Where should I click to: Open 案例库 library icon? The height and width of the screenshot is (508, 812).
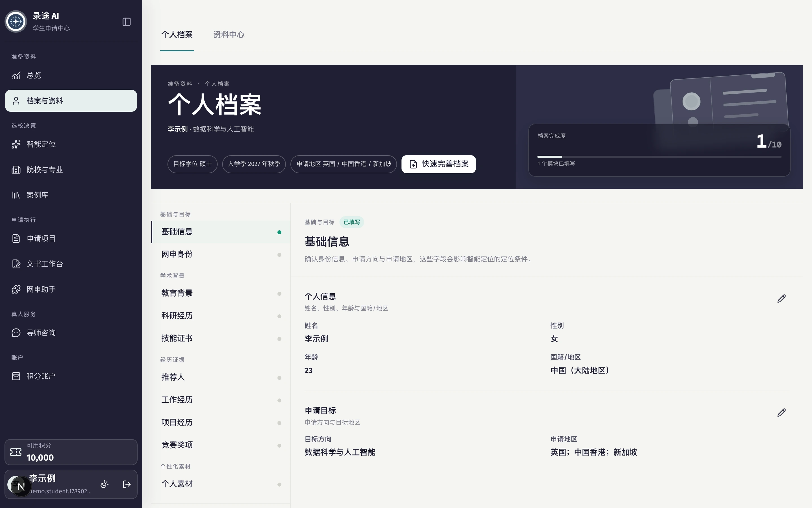(x=16, y=195)
